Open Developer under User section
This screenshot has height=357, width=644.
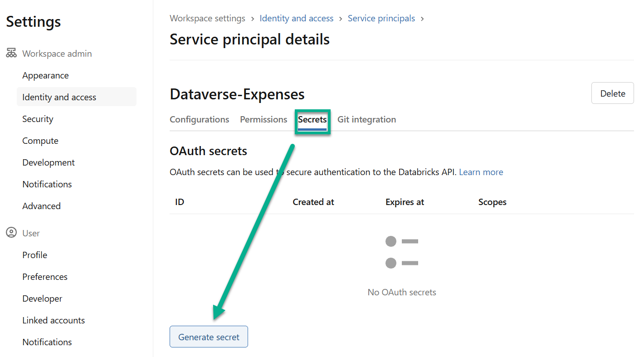point(42,298)
